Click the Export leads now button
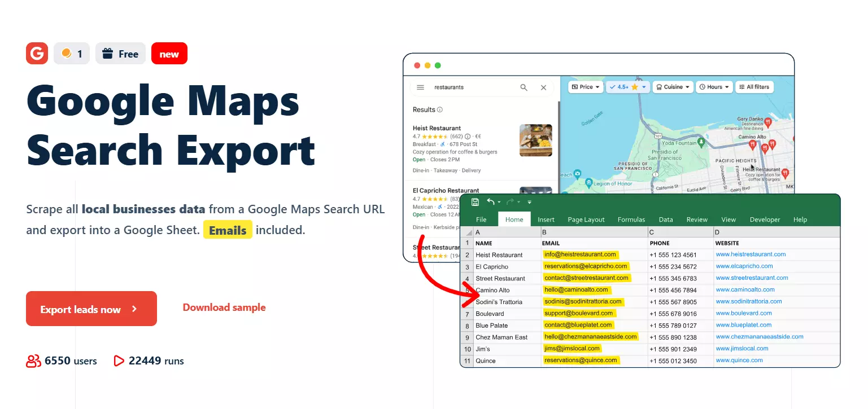Screen dimensions: 868x409 (x=91, y=309)
